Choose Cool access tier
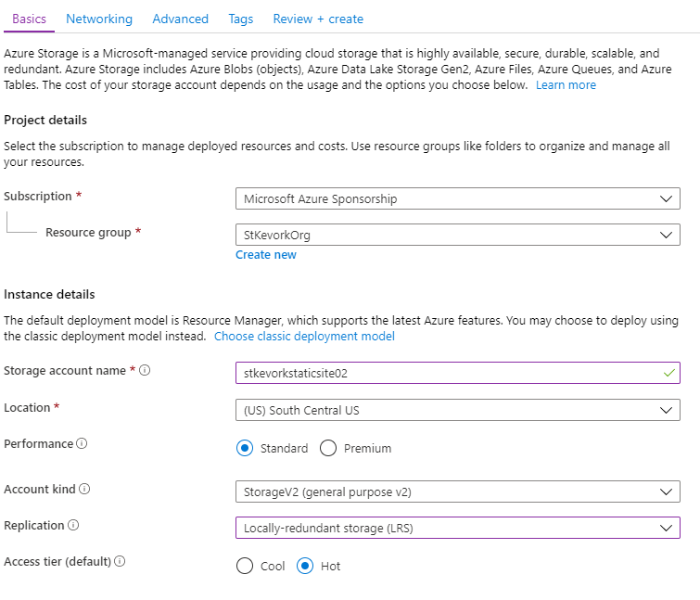 click(245, 566)
